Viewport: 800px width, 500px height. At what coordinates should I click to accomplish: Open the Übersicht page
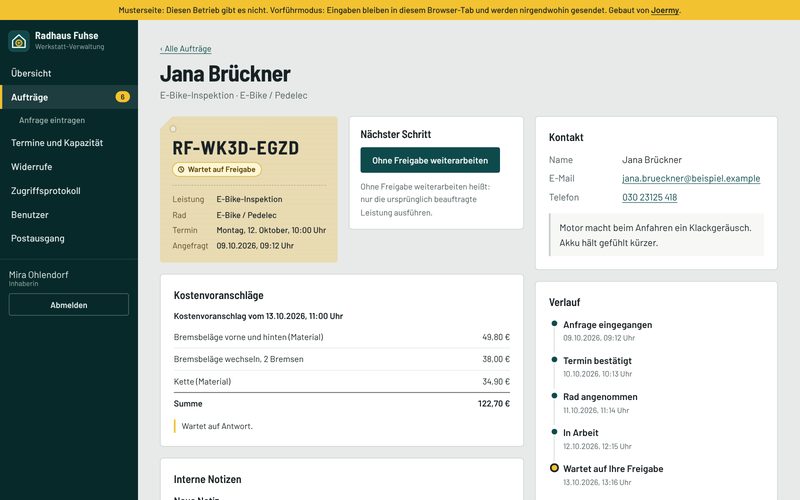(x=69, y=73)
